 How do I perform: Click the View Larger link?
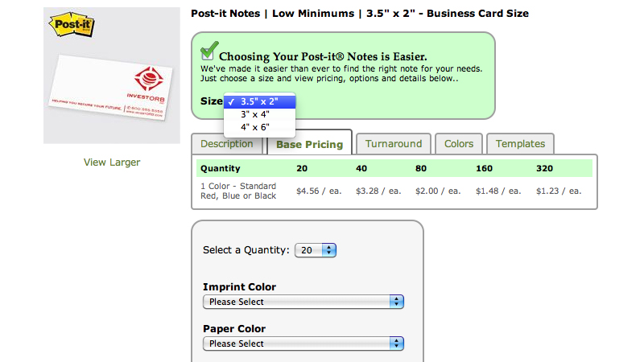click(x=112, y=162)
